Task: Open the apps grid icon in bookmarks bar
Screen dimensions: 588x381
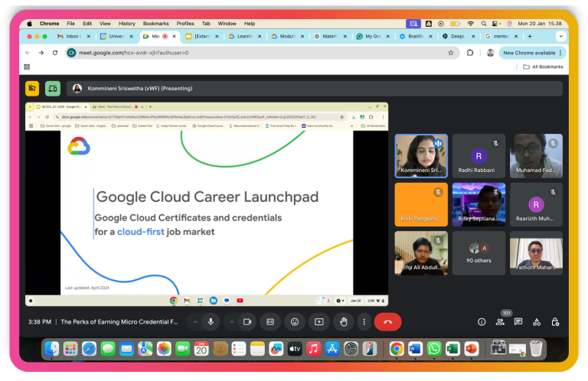Action: pos(27,67)
